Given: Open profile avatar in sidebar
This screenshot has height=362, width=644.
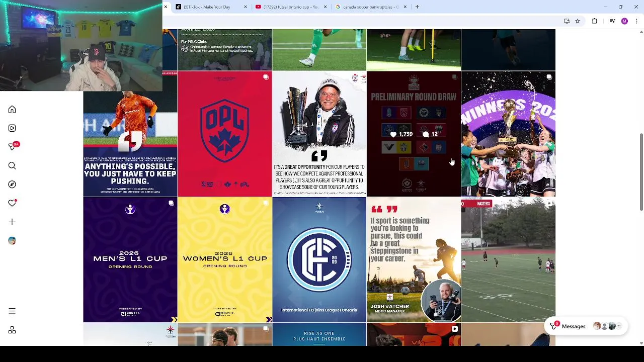Looking at the screenshot, I should point(12,241).
